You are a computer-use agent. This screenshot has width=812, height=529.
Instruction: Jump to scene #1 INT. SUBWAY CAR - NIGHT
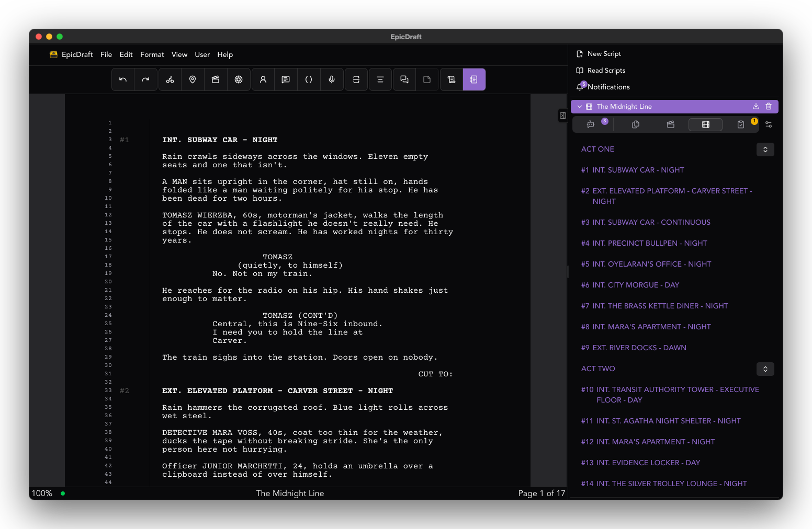tap(633, 170)
